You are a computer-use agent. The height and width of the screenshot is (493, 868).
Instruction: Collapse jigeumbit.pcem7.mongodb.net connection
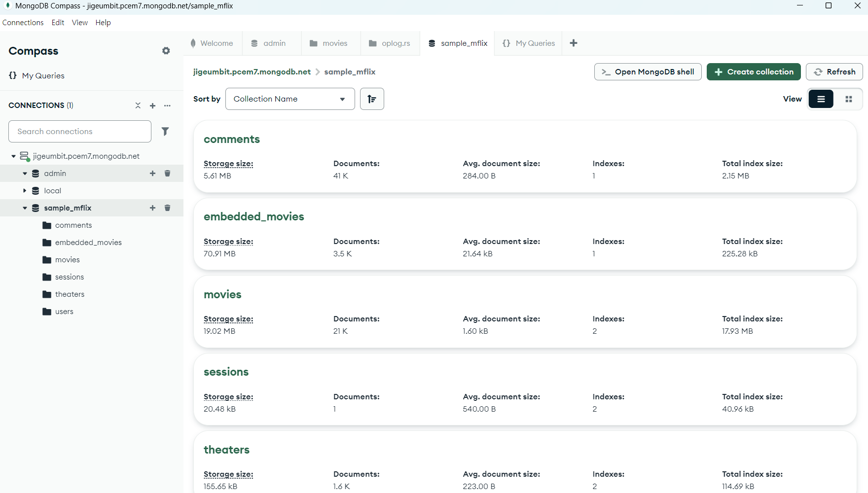[14, 156]
